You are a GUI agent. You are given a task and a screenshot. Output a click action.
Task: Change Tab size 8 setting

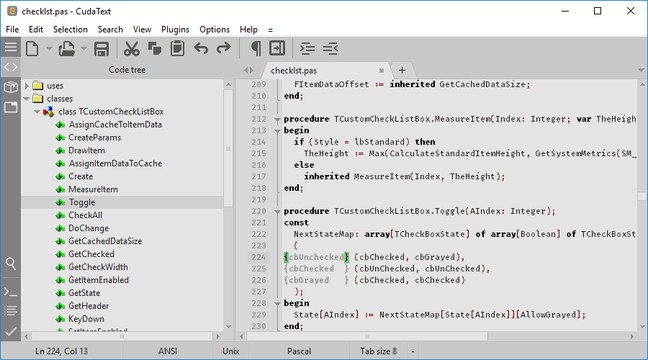[378, 351]
